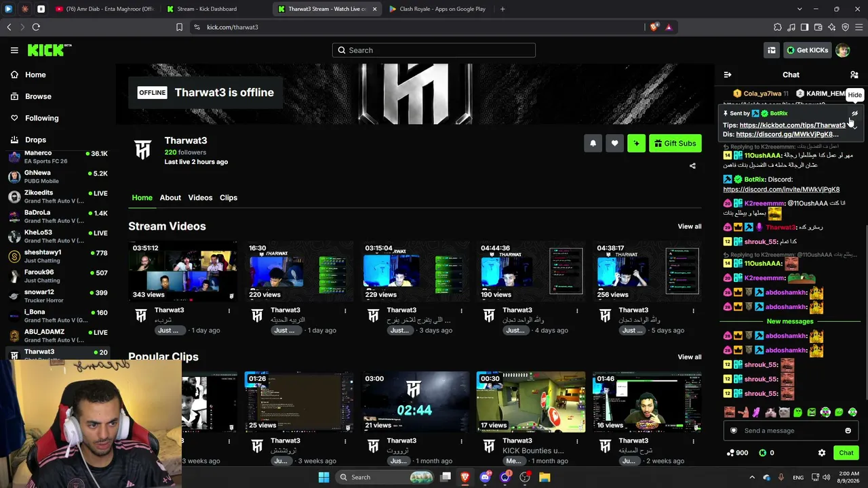Image resolution: width=868 pixels, height=488 pixels.
Task: Click the Kick search field
Action: pyautogui.click(x=434, y=50)
